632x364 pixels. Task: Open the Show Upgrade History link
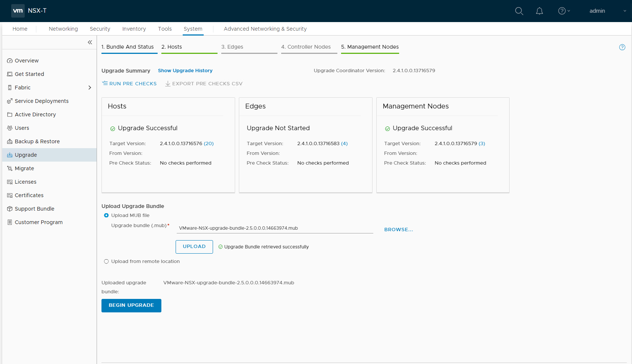185,71
